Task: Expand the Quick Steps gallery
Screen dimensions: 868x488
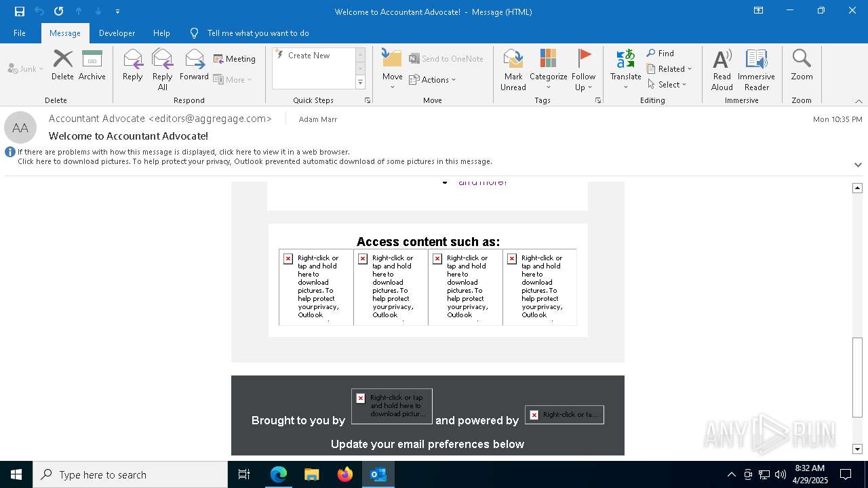Action: click(360, 83)
